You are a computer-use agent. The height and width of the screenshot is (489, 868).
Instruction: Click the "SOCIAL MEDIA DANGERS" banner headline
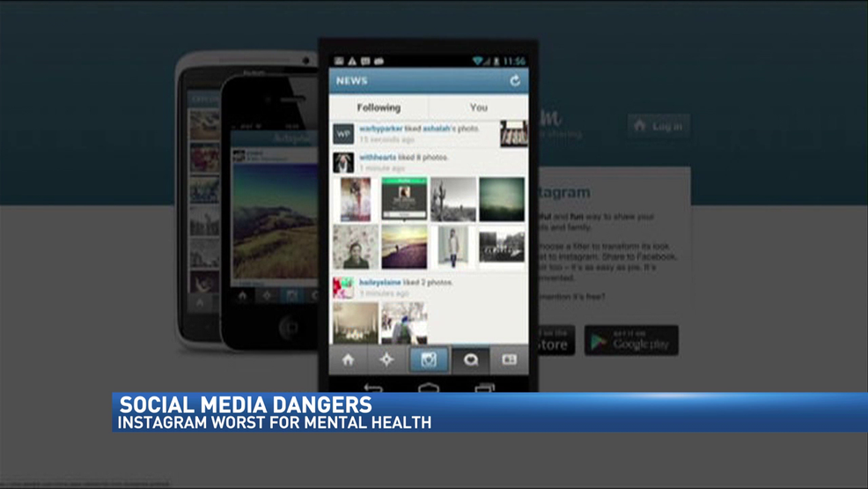coord(246,404)
